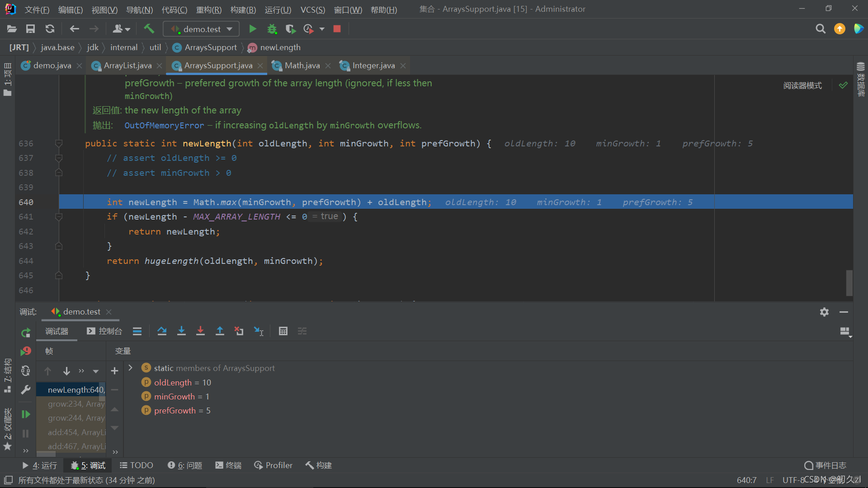Click Force Step Into red arrow icon
The width and height of the screenshot is (868, 488).
coord(200,331)
